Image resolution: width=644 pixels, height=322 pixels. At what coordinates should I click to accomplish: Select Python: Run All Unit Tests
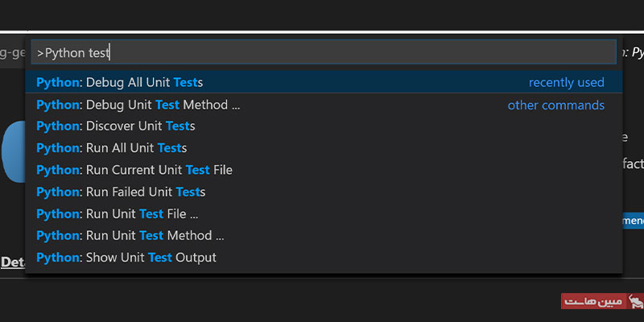pyautogui.click(x=112, y=148)
